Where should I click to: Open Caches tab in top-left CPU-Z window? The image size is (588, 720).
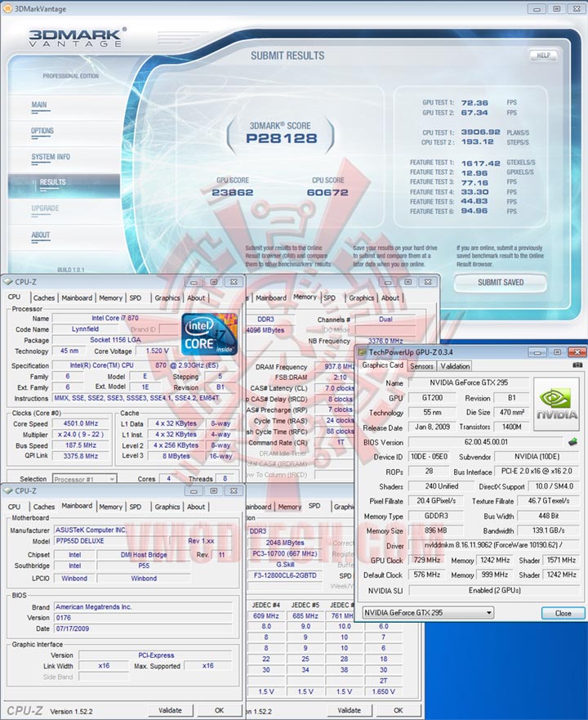[44, 297]
